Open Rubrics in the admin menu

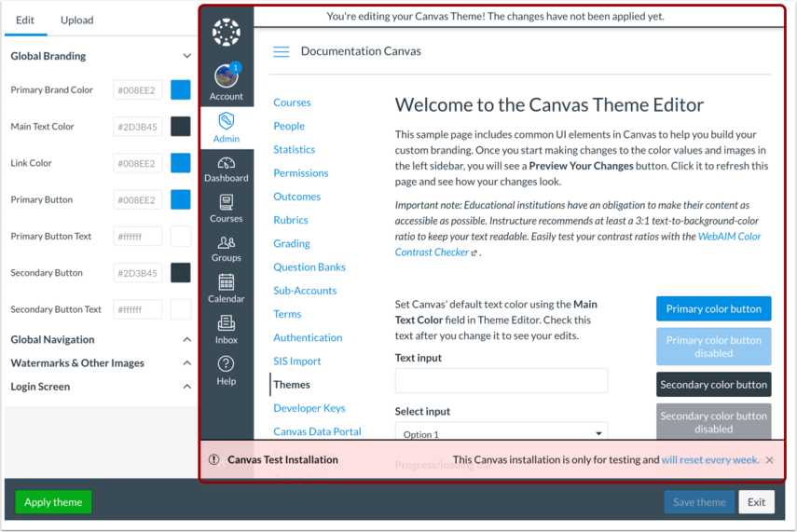coord(291,220)
